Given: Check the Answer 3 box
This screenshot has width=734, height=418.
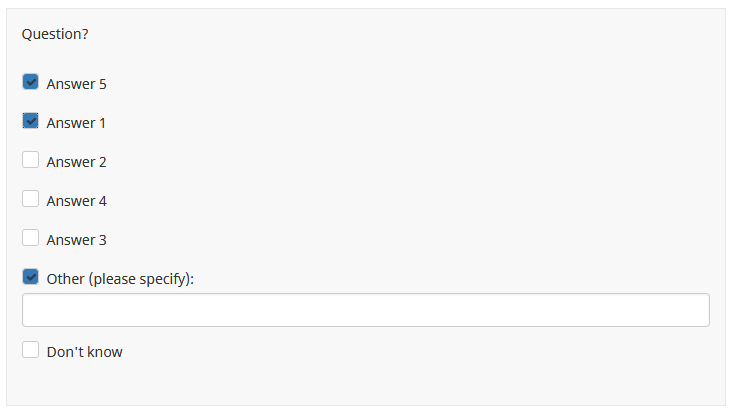Looking at the screenshot, I should [x=30, y=238].
